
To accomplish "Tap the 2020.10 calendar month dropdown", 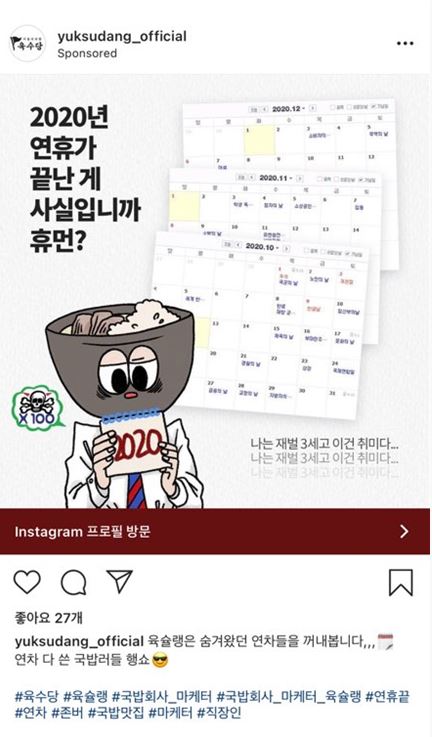I will coord(262,246).
